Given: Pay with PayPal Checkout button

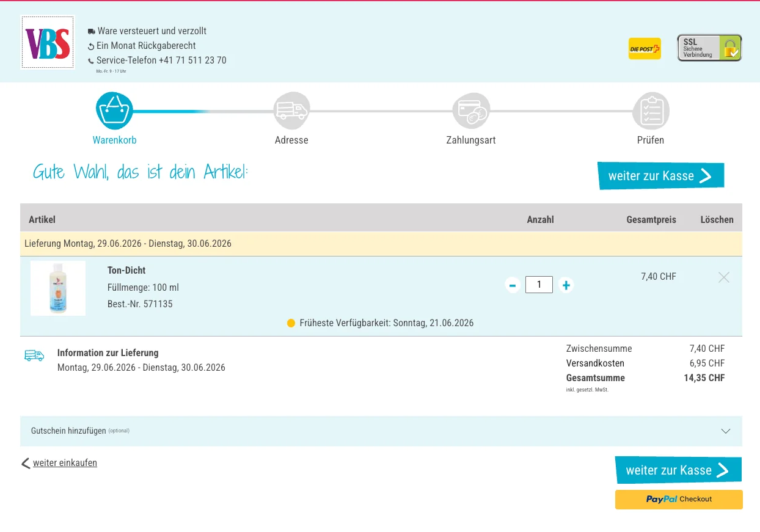Looking at the screenshot, I should (x=679, y=499).
